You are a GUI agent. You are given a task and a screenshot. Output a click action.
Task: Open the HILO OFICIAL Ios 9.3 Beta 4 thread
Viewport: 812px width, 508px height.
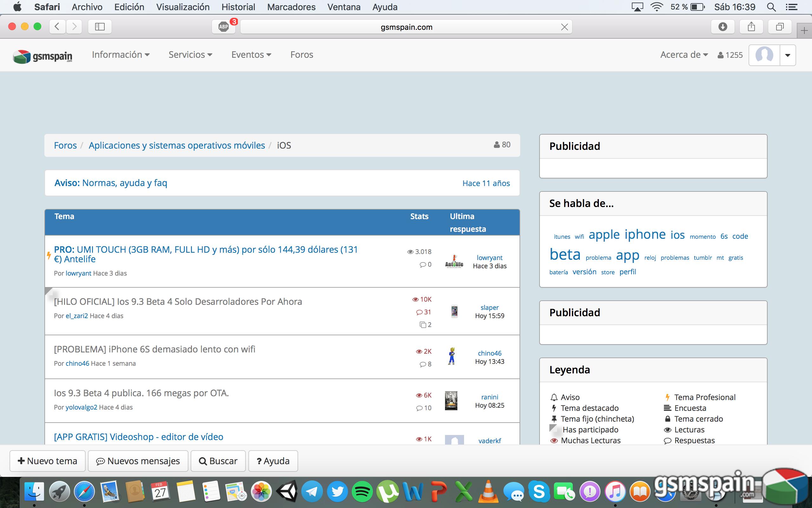(x=178, y=301)
